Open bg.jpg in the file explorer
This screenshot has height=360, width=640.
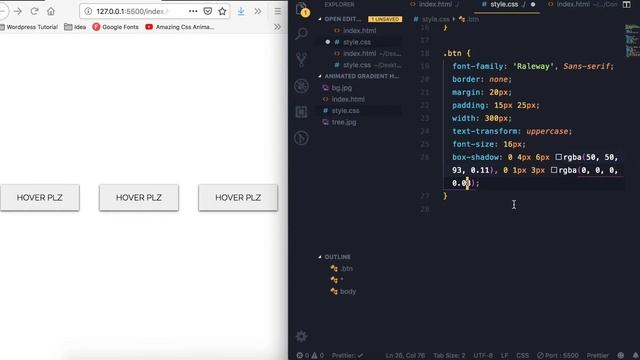(x=342, y=88)
